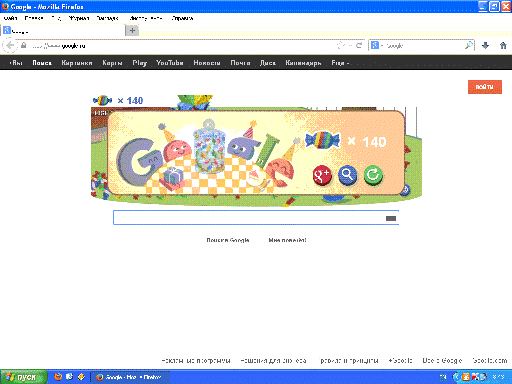Image resolution: width=512 pixels, height=384 pixels.
Task: Click the Поиск в Google button
Action: click(x=228, y=240)
